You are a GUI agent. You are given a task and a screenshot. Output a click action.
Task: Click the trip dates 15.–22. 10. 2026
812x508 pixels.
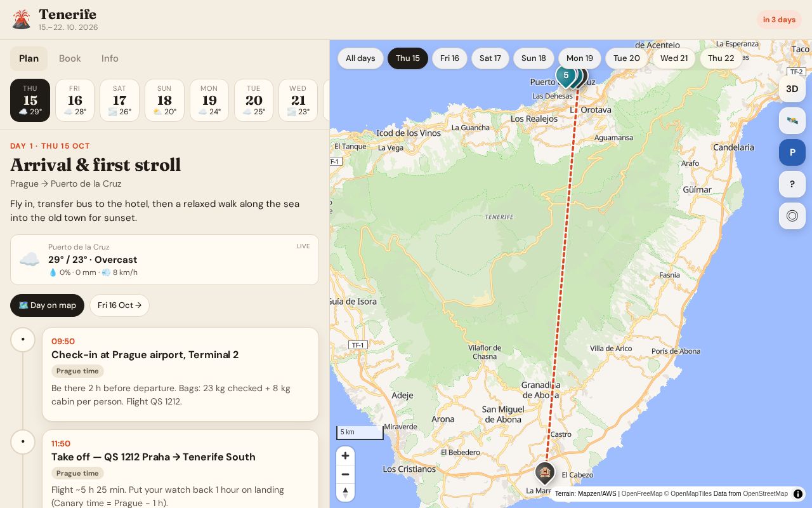point(69,27)
